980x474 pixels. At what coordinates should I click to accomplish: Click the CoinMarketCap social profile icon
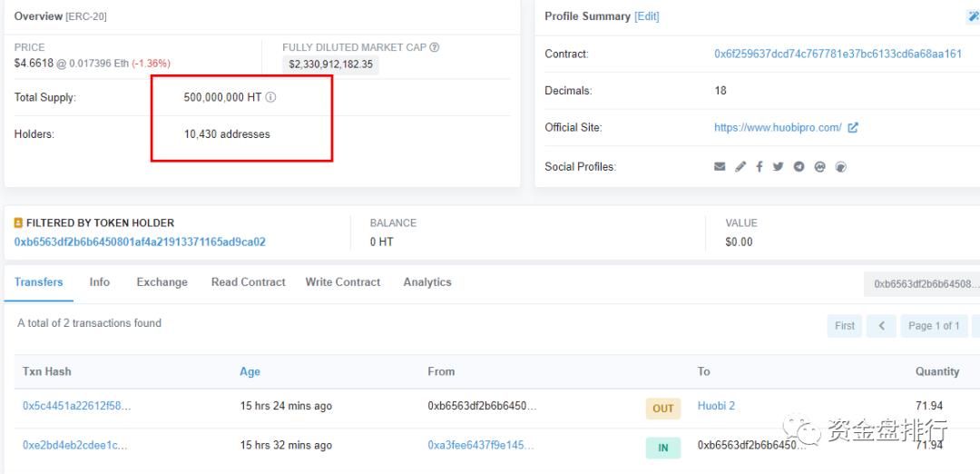click(819, 167)
